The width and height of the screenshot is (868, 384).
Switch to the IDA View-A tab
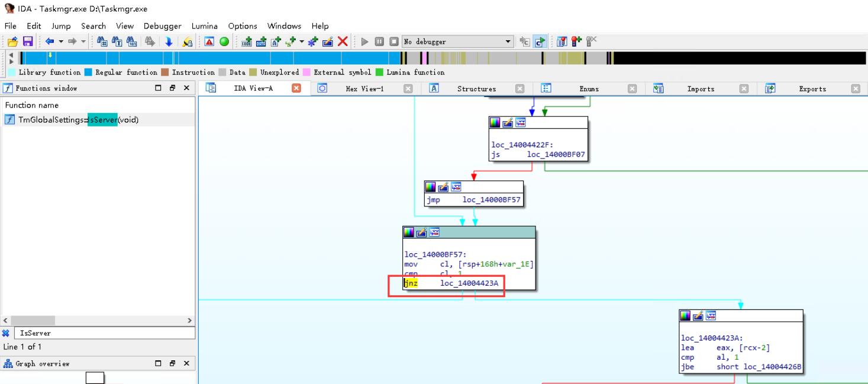tap(254, 89)
